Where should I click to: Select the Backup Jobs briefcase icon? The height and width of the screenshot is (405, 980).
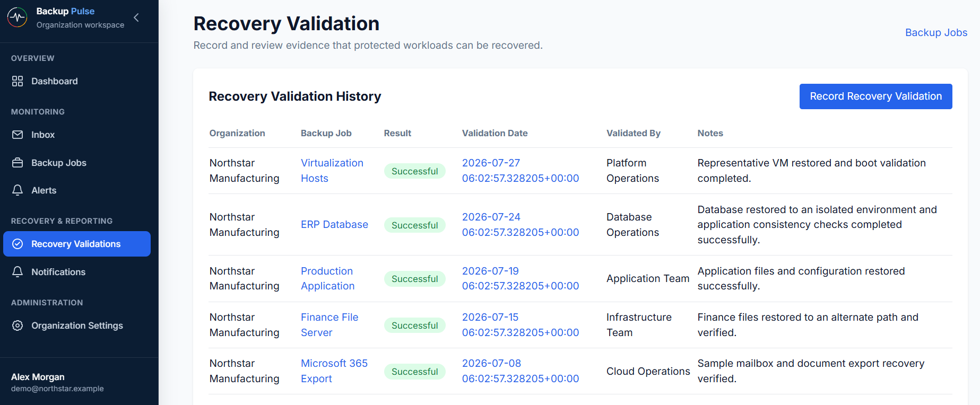(x=18, y=163)
